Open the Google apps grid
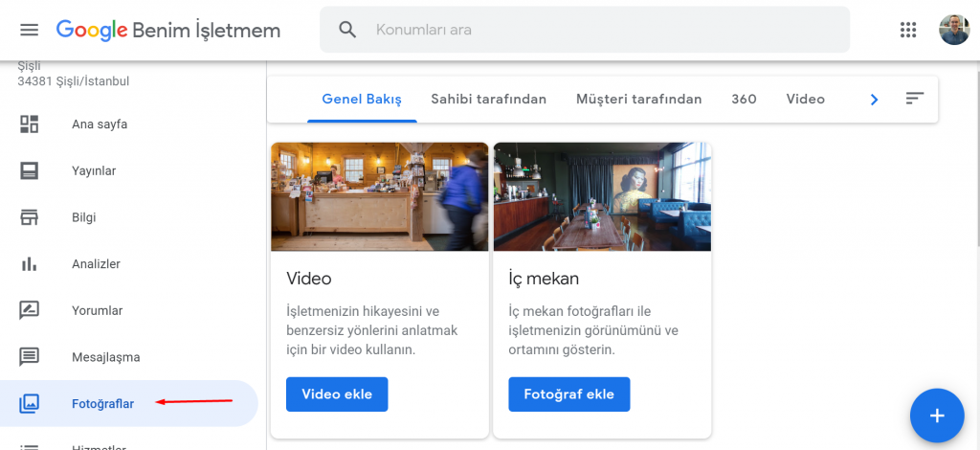 [907, 30]
